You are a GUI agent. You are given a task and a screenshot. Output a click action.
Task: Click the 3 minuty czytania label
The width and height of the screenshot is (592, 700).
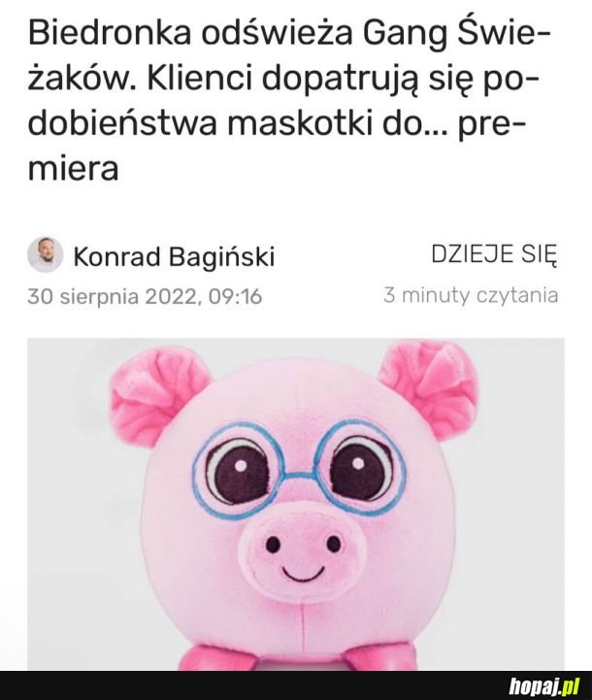click(471, 295)
